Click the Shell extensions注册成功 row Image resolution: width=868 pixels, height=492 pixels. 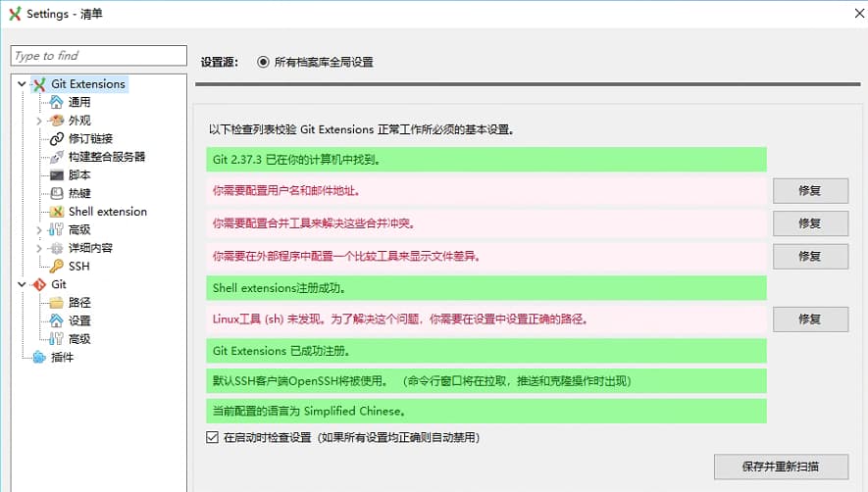[x=486, y=288]
